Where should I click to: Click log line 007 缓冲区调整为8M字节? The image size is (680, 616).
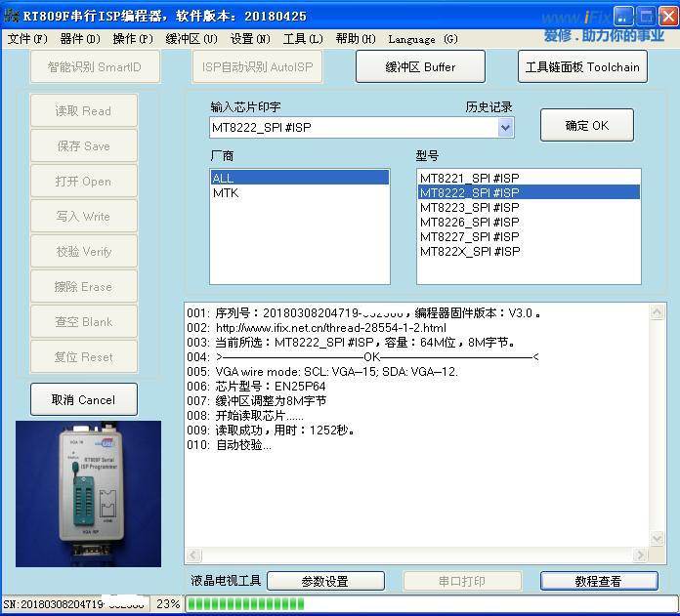coord(257,400)
